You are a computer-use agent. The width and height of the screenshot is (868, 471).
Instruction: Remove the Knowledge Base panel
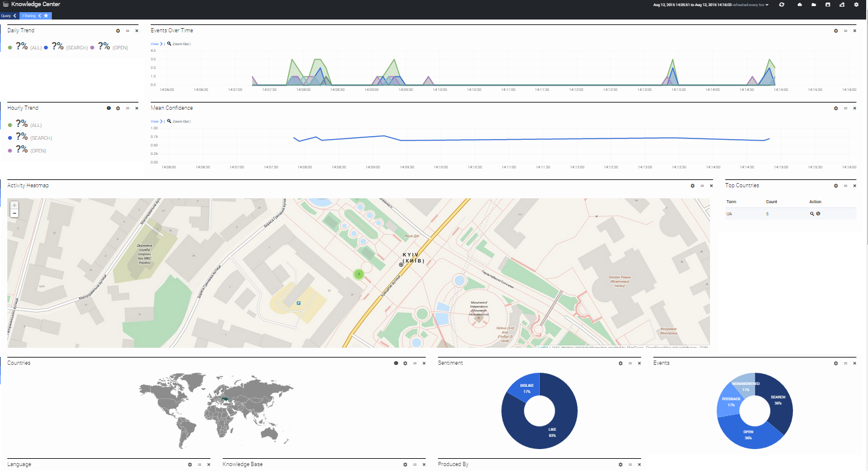coord(424,464)
